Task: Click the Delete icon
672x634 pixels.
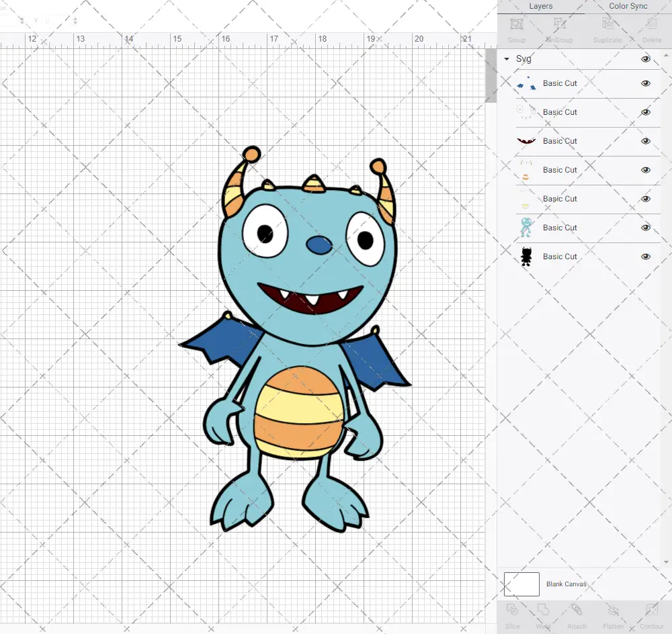Action: click(x=651, y=24)
